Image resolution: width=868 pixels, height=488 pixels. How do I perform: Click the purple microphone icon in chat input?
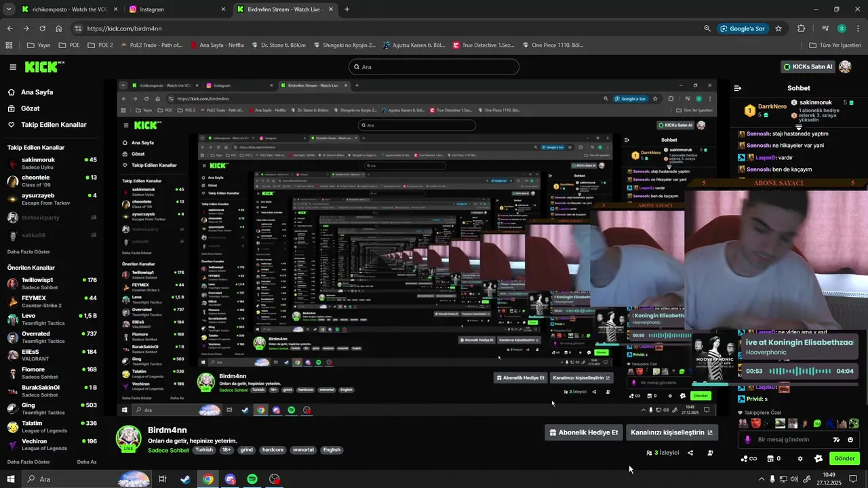tap(747, 440)
